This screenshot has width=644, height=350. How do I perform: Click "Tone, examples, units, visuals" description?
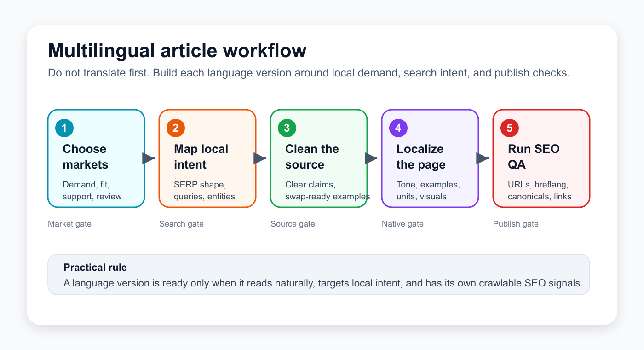pos(428,191)
